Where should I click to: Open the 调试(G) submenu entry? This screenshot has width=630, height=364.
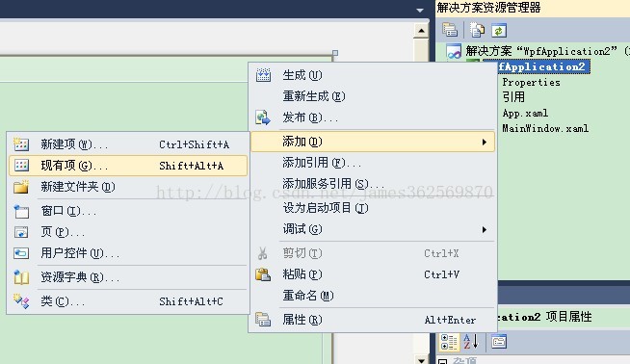[x=373, y=229]
